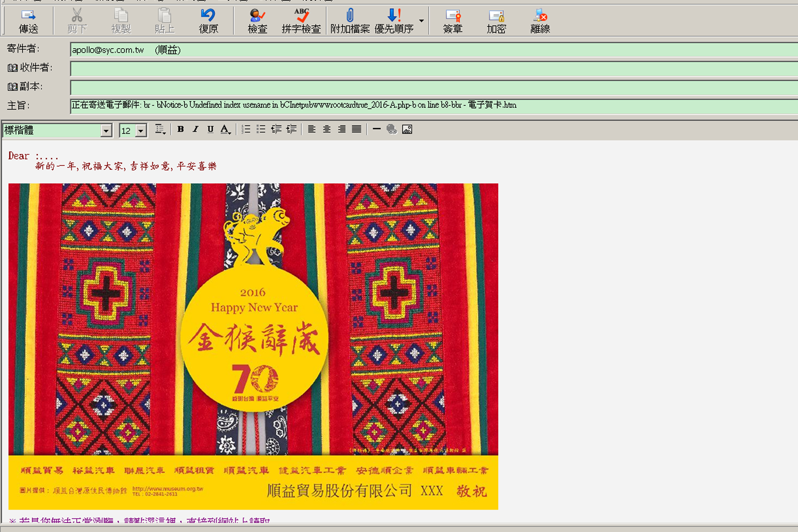Open the font size 12 dropdown

(141, 131)
